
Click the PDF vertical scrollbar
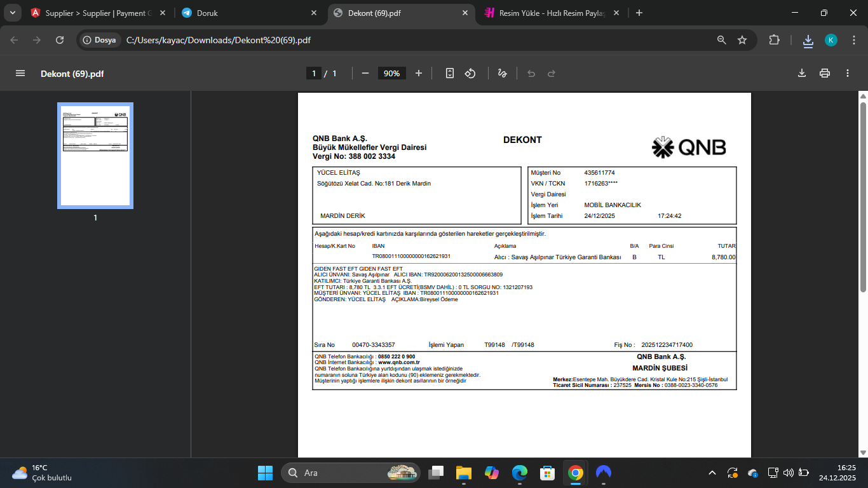tap(863, 197)
